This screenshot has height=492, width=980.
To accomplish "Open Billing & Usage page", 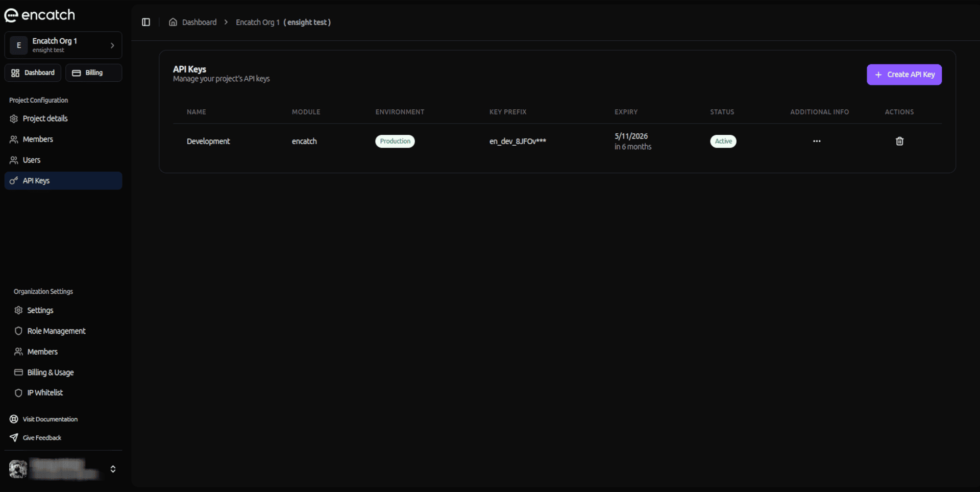I will (50, 372).
